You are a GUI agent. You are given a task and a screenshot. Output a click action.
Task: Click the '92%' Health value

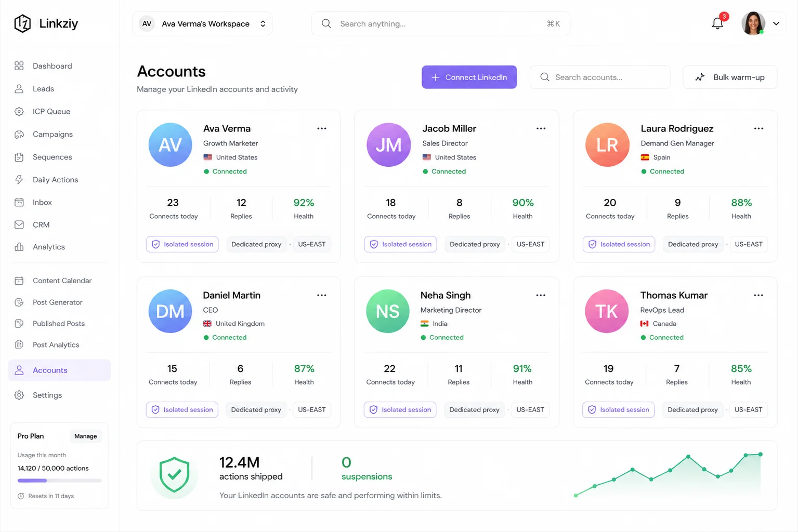304,203
